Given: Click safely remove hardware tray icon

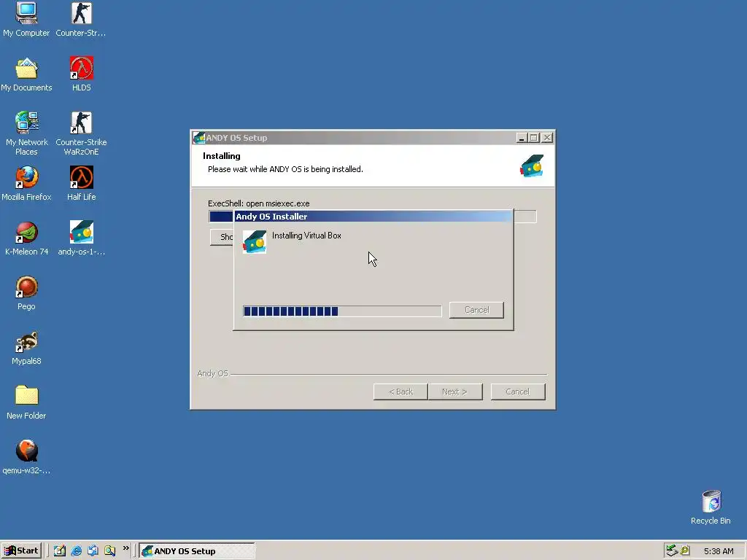Looking at the screenshot, I should (672, 551).
